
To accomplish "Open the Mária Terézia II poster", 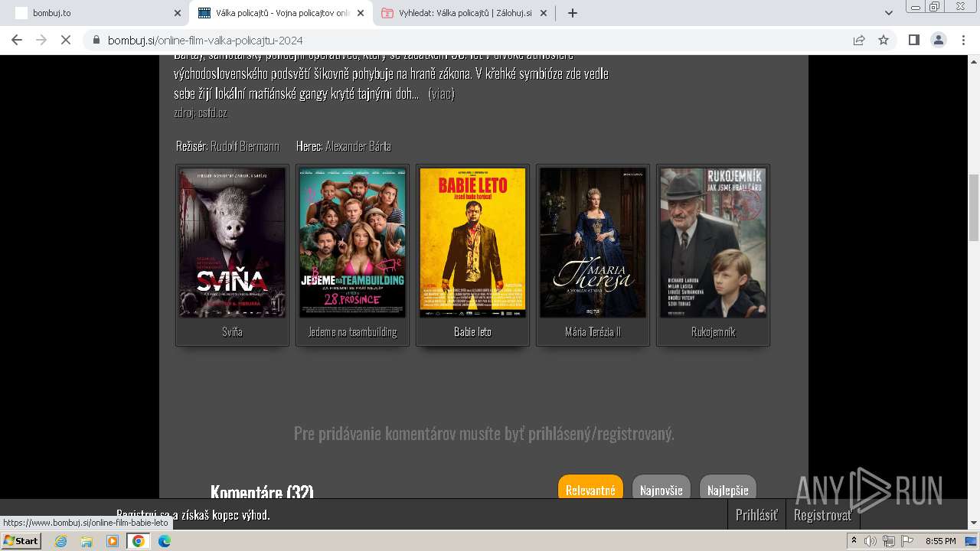I will pyautogui.click(x=593, y=243).
